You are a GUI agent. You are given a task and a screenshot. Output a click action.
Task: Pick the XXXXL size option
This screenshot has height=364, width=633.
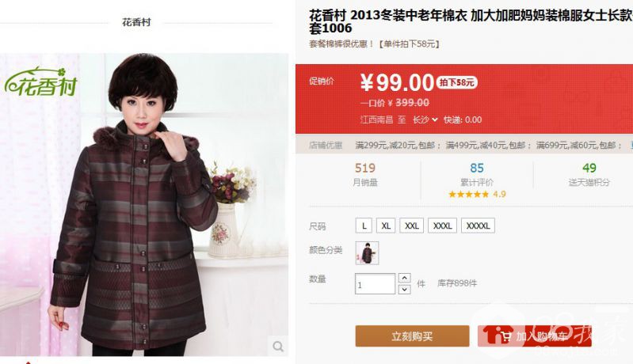[x=478, y=226]
